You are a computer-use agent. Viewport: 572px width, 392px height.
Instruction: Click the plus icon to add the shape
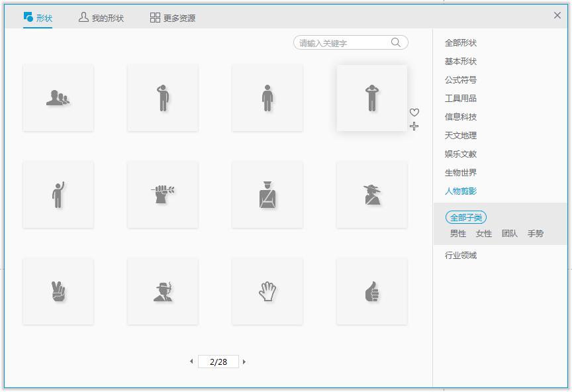[414, 126]
